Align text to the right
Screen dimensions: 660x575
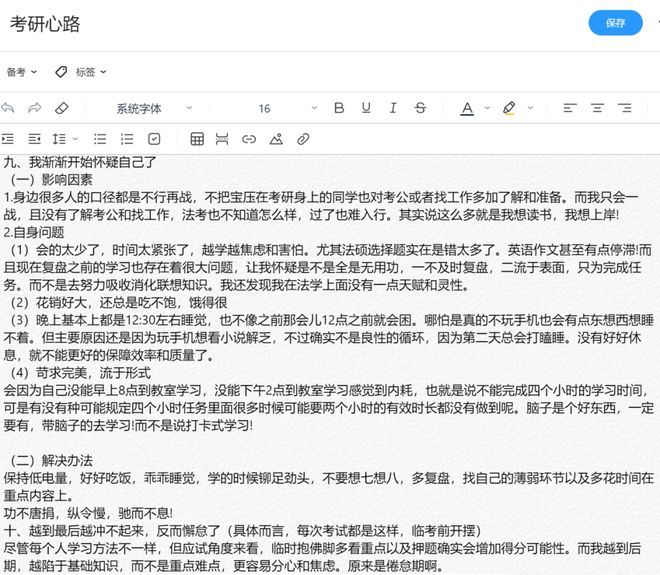625,108
